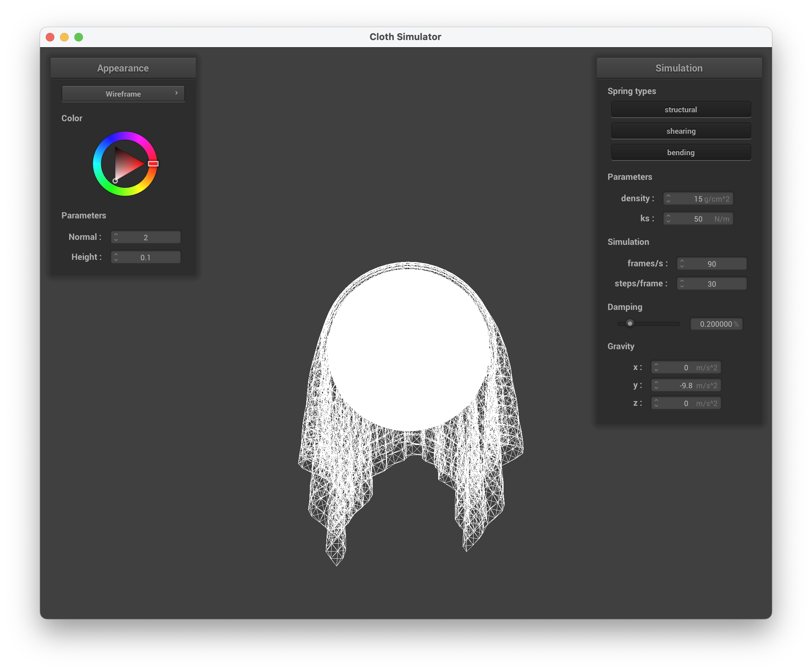Click the Appearance panel header
The image size is (812, 672).
tap(123, 68)
